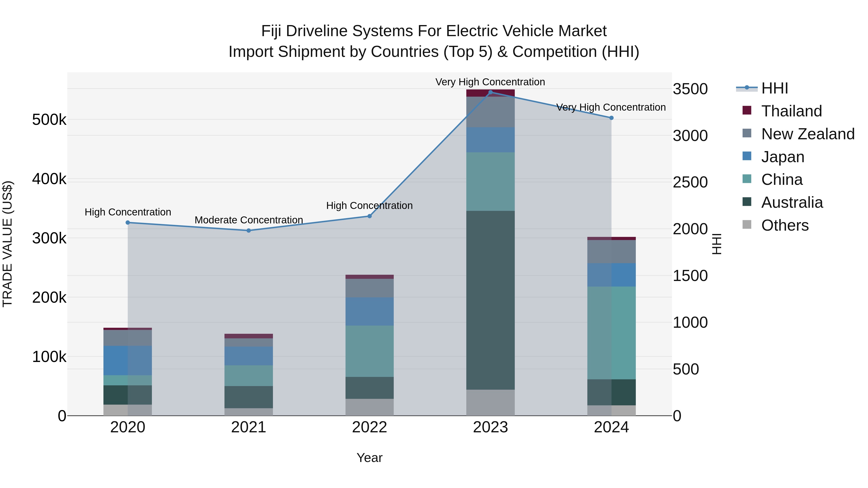868x488 pixels.
Task: Click the chart title text
Action: 434,41
